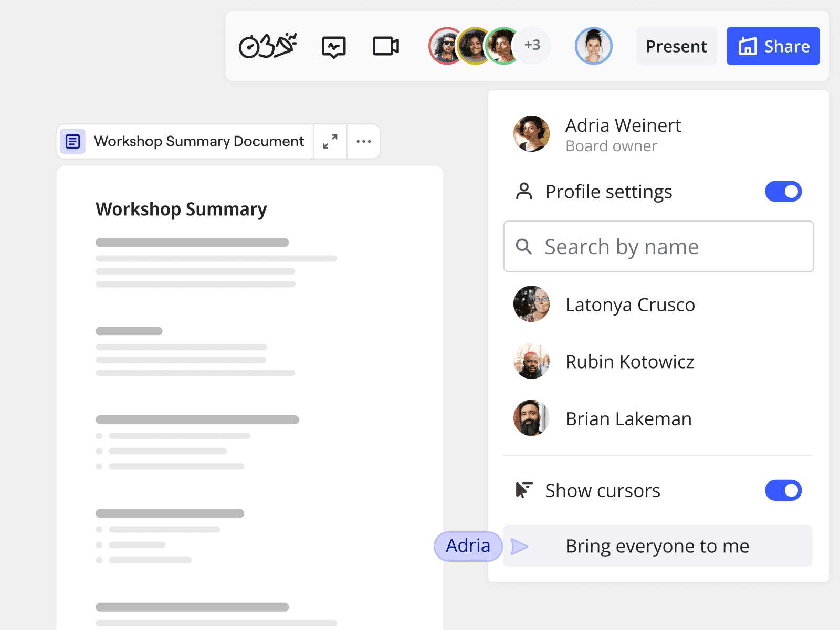Viewport: 840px width, 630px height.
Task: Click the reactions/comment activity icon
Action: pyautogui.click(x=333, y=47)
